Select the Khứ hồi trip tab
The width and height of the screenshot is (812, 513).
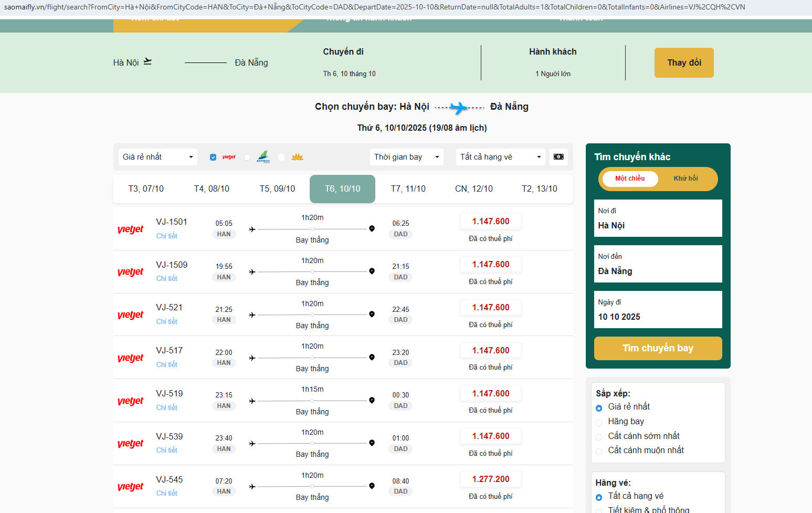(x=686, y=179)
